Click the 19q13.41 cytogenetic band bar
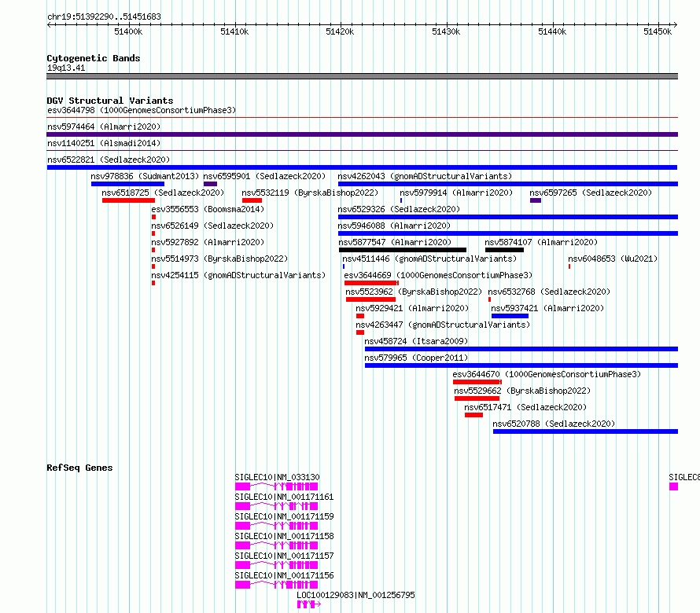Viewport: 700px width, 613px height. click(x=362, y=76)
